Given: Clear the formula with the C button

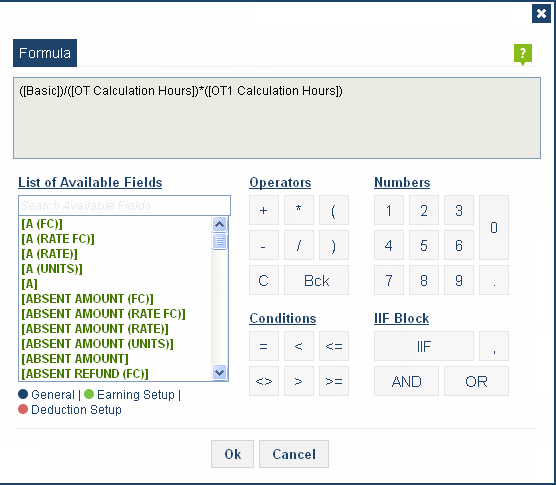Looking at the screenshot, I should (x=263, y=280).
